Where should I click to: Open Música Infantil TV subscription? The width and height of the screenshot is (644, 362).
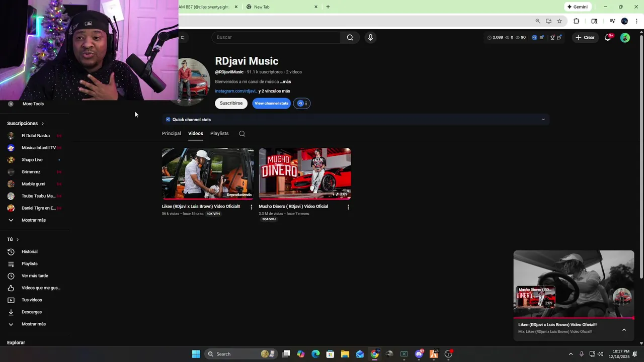34,148
